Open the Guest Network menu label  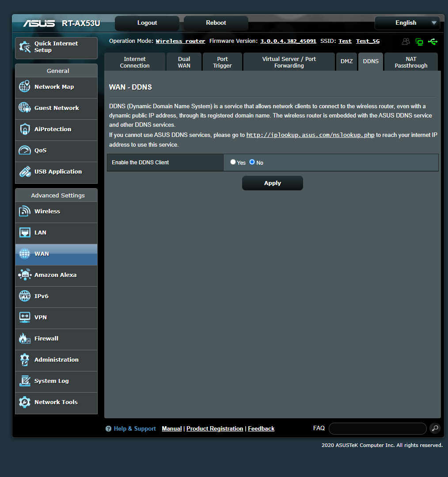[x=57, y=108]
